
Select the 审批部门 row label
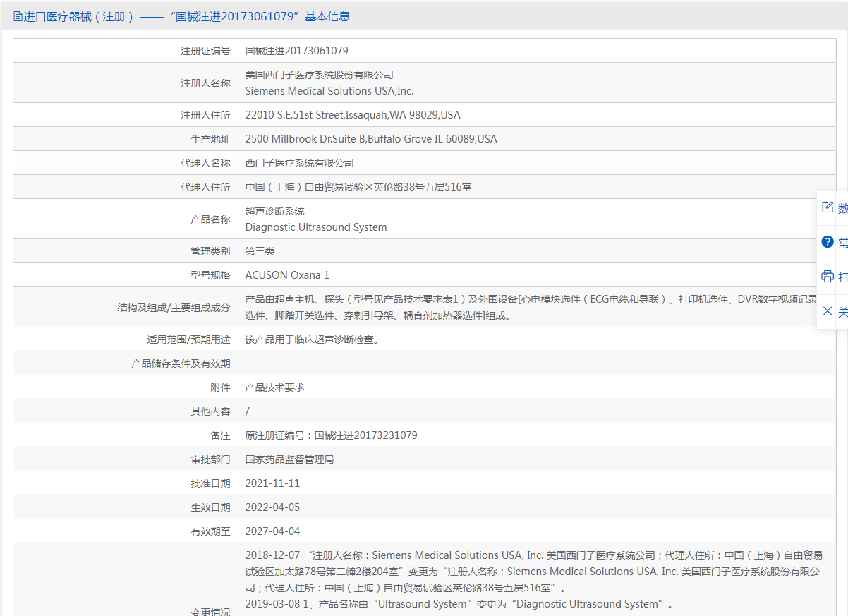click(210, 459)
